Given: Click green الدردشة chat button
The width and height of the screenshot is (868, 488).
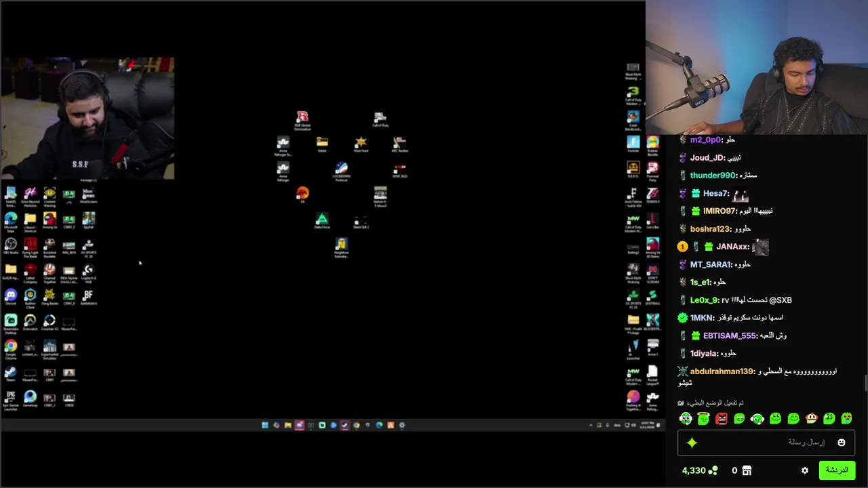Looking at the screenshot, I should click(837, 470).
